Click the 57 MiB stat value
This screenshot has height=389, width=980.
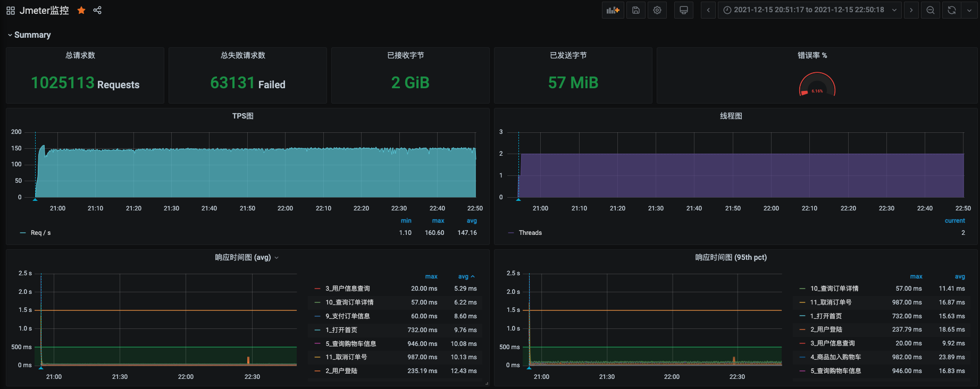pos(573,83)
